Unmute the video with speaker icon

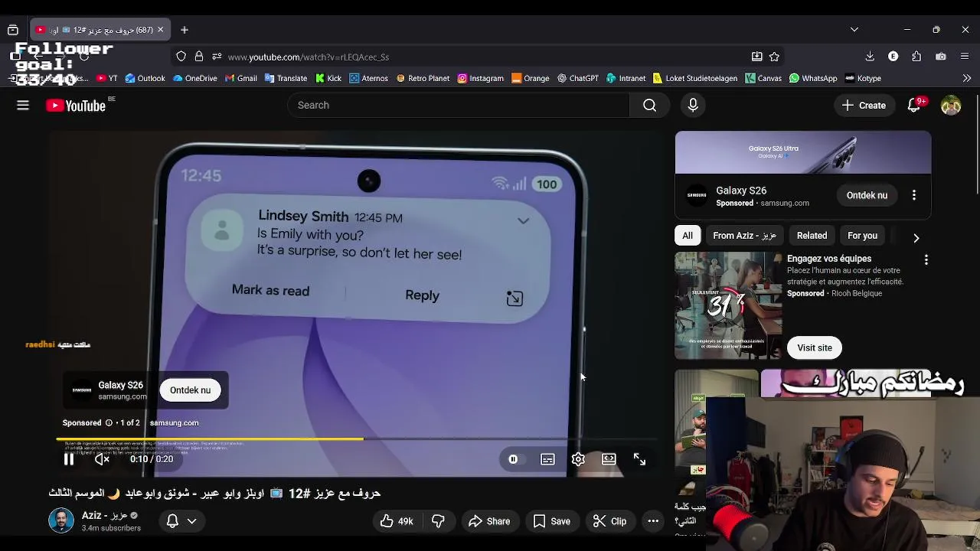(x=102, y=459)
